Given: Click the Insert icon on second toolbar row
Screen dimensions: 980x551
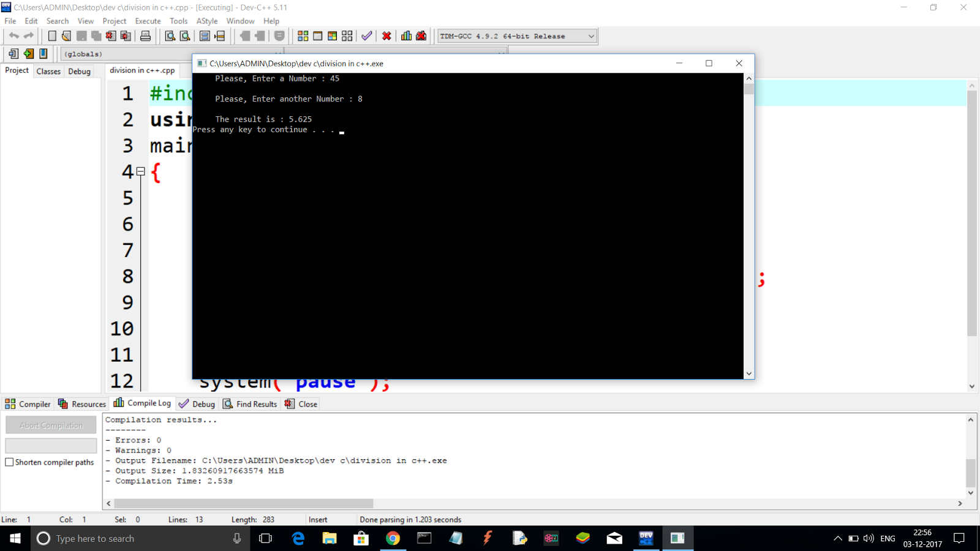Looking at the screenshot, I should (13, 54).
